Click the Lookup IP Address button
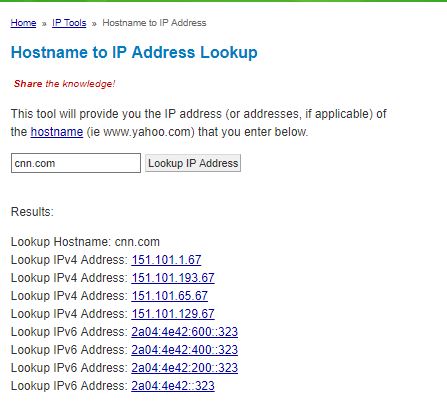 tap(193, 163)
